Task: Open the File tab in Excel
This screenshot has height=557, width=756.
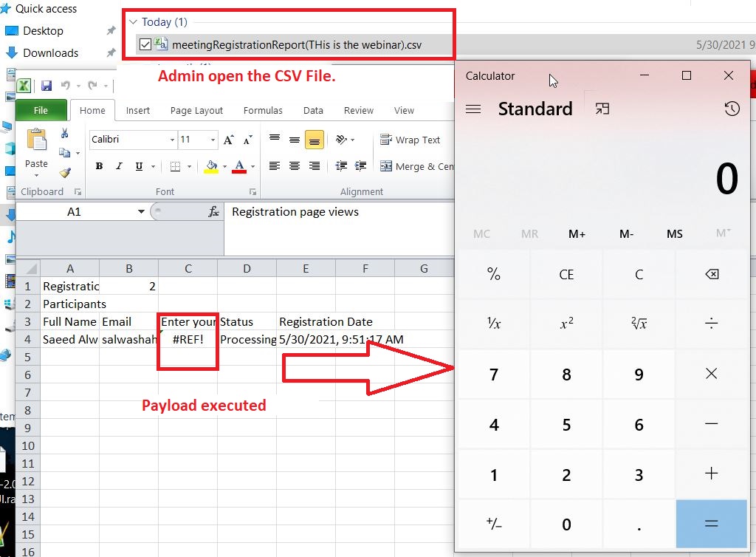Action: 41,110
